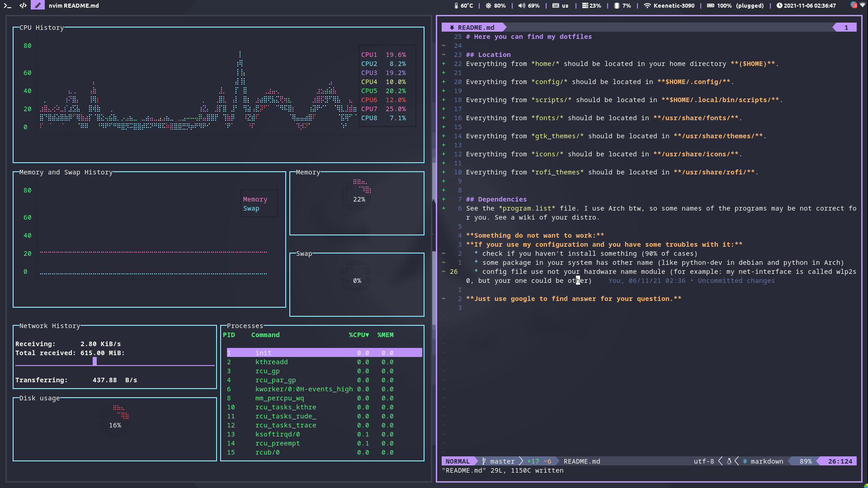Click the volume speaker icon
Image resolution: width=868 pixels, height=488 pixels.
point(522,6)
